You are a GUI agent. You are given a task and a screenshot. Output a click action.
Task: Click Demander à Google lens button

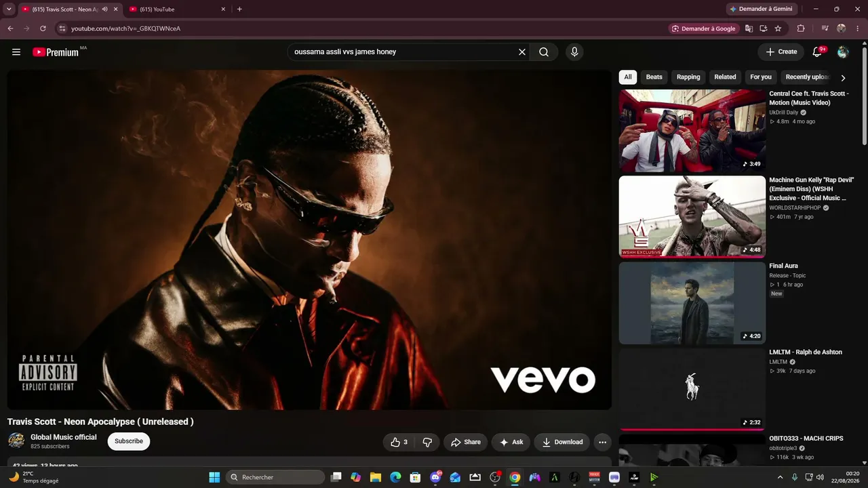(705, 28)
